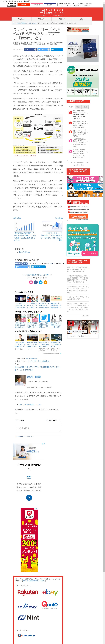Click the スイーツ通販で目指せ大成功 banner
This screenshot has height=644, width=105.
coord(85,187)
